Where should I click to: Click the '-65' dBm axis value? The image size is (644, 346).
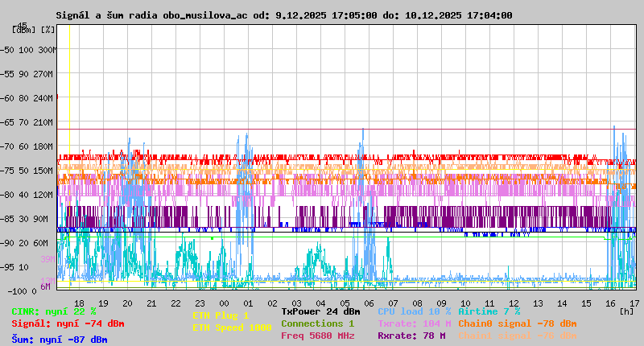[x=7, y=123]
